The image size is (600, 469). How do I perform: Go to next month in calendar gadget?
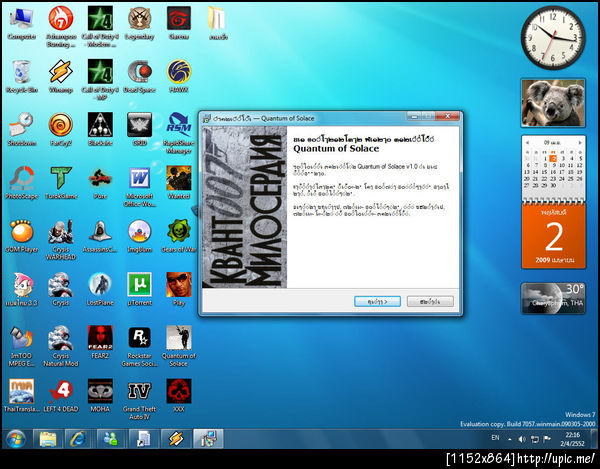pyautogui.click(x=580, y=143)
